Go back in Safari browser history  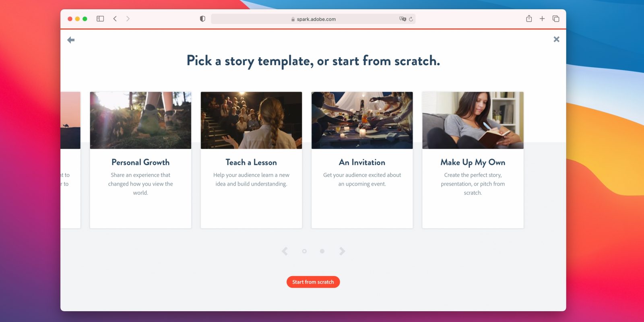[115, 19]
